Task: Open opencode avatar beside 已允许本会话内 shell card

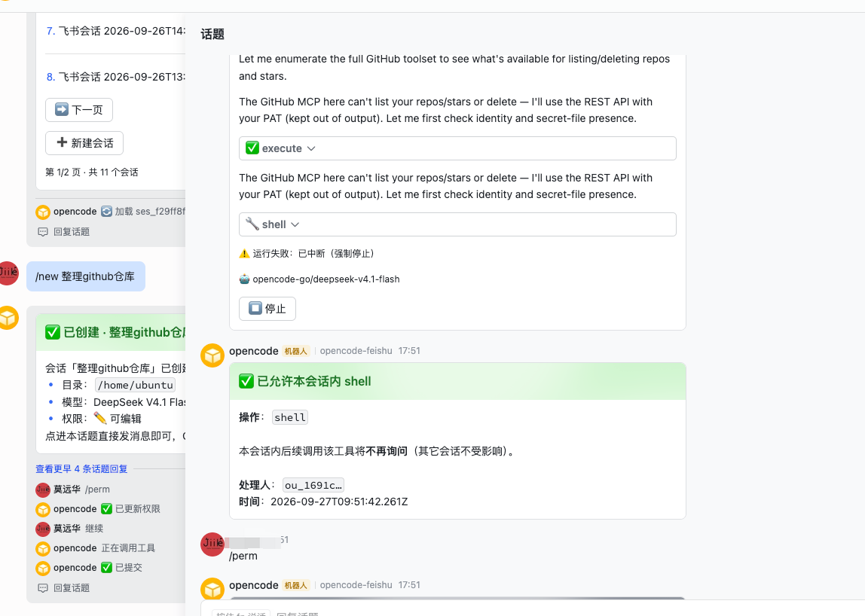Action: pyautogui.click(x=212, y=355)
